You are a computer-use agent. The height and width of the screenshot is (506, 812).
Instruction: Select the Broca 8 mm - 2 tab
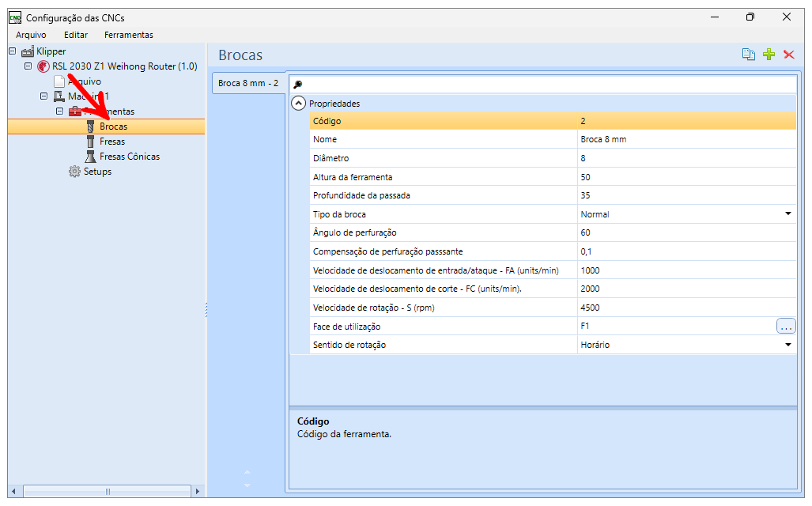click(248, 83)
